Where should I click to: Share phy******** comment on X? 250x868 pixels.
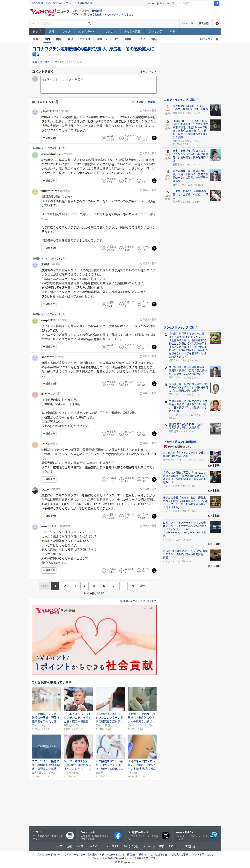click(x=154, y=138)
